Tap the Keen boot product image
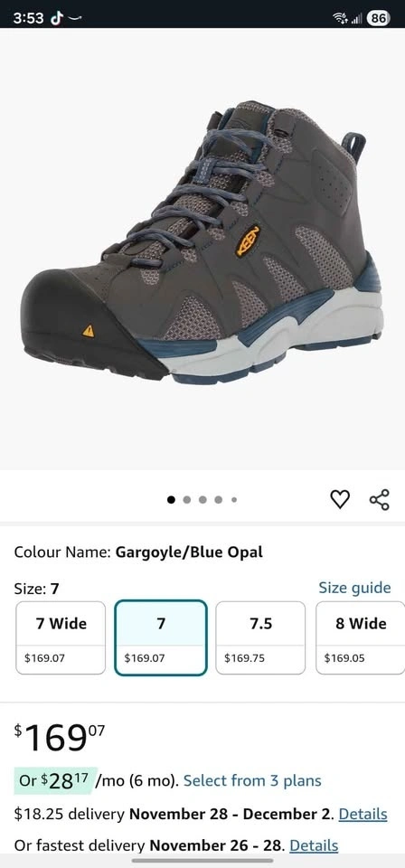Image resolution: width=405 pixels, height=868 pixels. coord(202,241)
